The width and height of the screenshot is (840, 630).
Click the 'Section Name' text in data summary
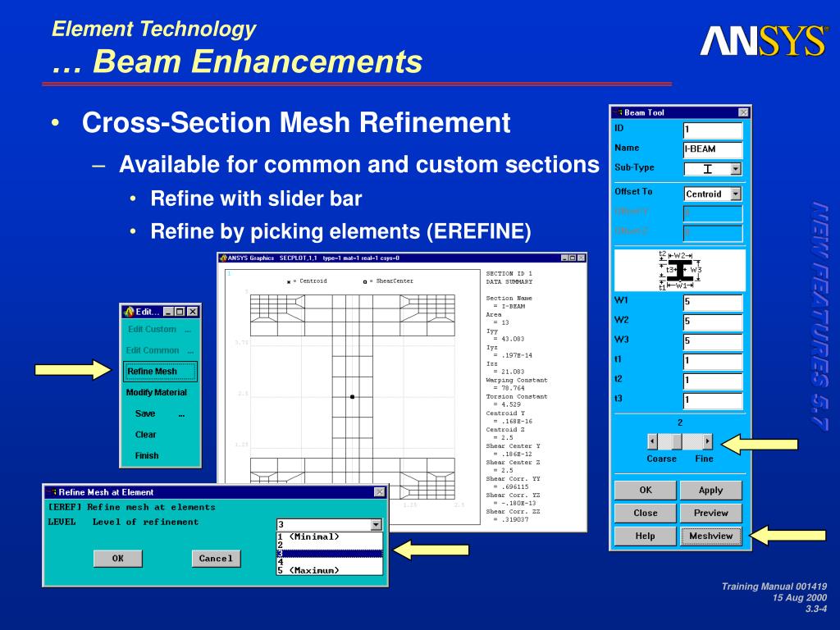[x=509, y=299]
